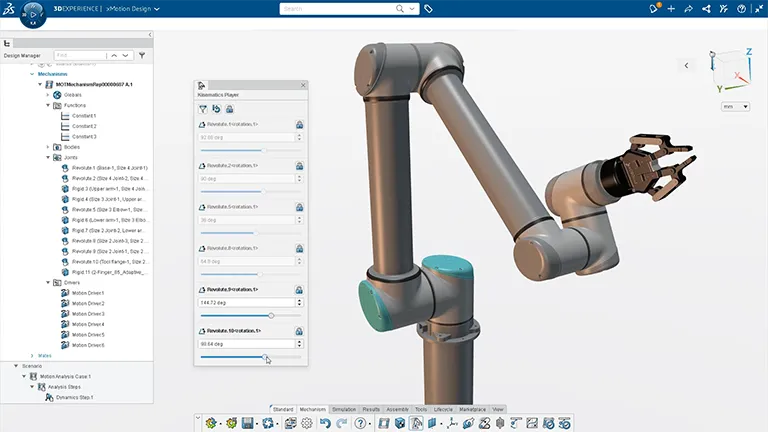The height and width of the screenshot is (432, 768).
Task: Click the Revolute.10 rotation slider handle
Action: [x=264, y=357]
